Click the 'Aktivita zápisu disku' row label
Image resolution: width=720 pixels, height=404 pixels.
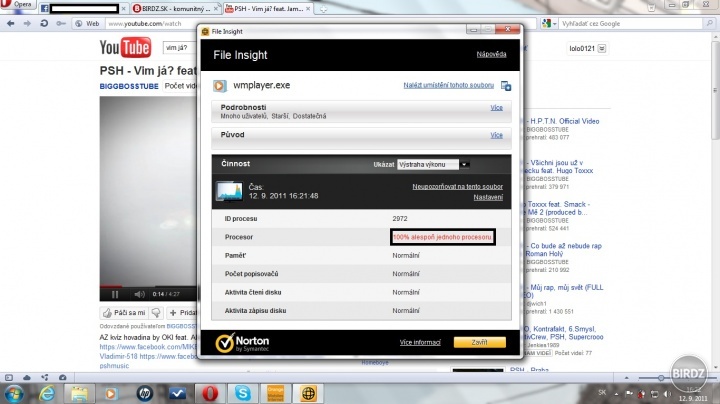[255, 310]
